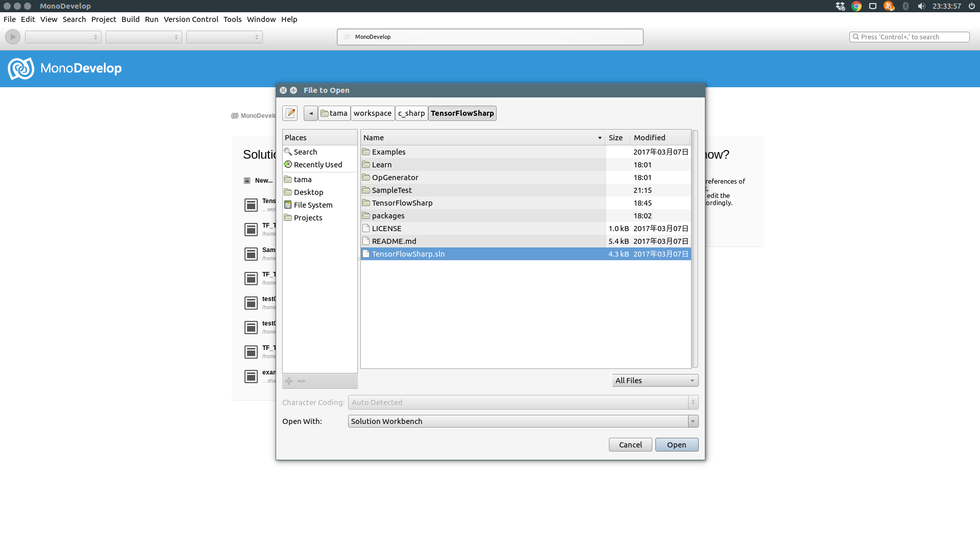
Task: Open the Edit menu
Action: pyautogui.click(x=28, y=19)
